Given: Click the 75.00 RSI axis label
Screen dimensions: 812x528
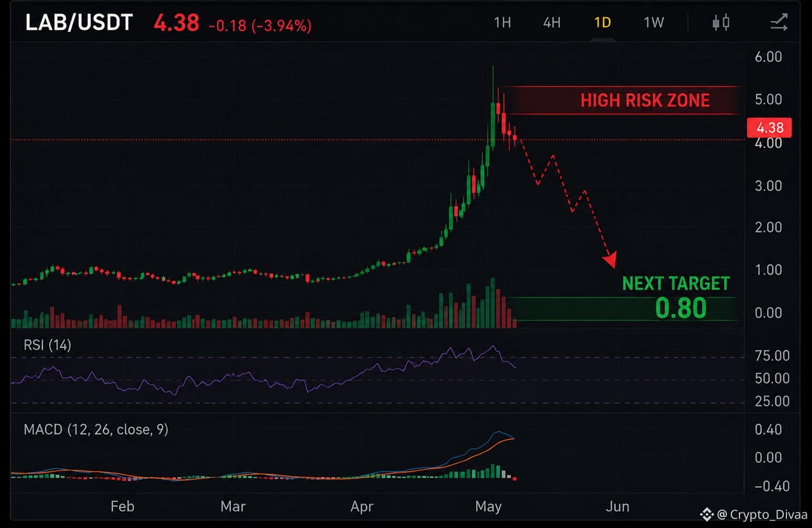Looking at the screenshot, I should click(772, 355).
